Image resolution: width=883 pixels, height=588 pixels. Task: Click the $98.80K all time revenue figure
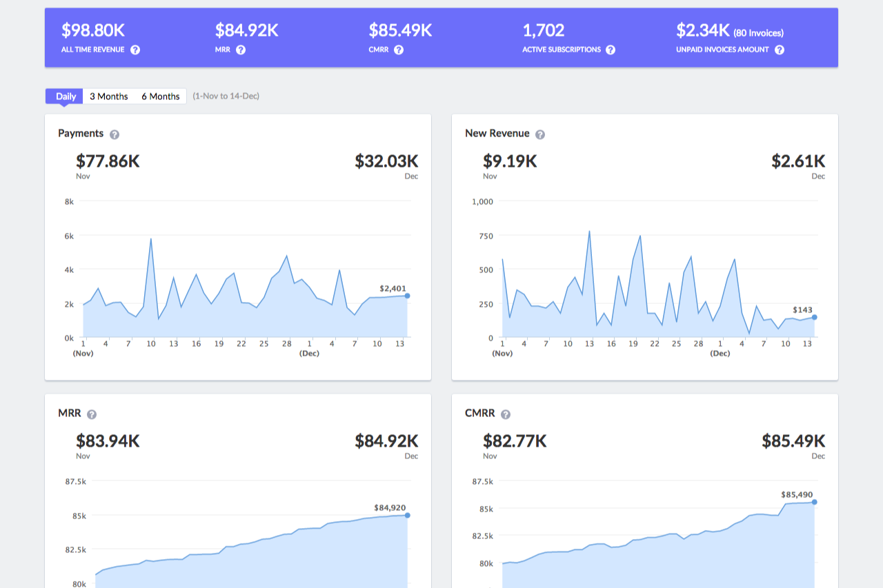point(93,30)
